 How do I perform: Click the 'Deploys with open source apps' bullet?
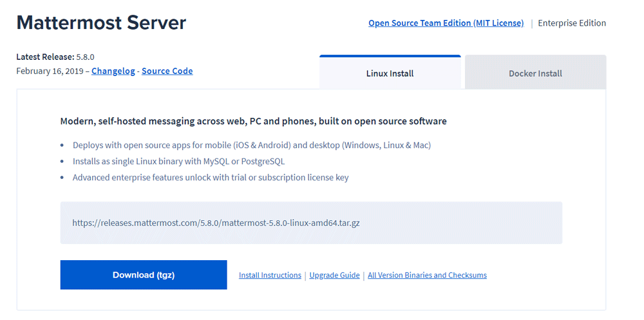[x=252, y=146]
